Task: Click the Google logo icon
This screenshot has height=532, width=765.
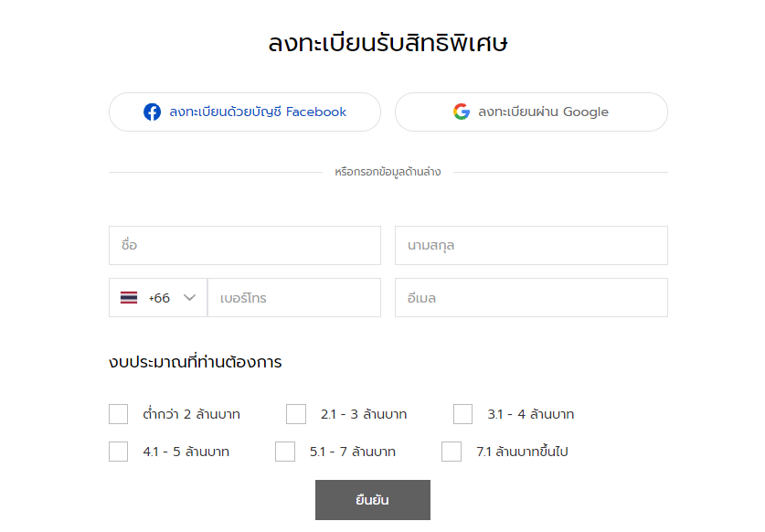Action: [461, 112]
